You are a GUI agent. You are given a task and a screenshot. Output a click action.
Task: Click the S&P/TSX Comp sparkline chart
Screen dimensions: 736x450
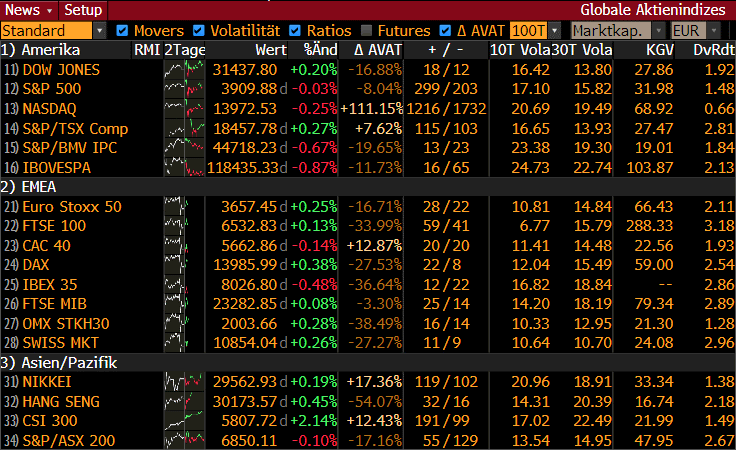184,129
